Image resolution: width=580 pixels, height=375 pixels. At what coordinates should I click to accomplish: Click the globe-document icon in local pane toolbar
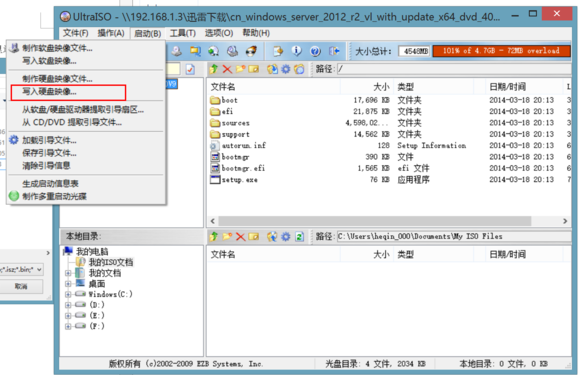point(273,237)
